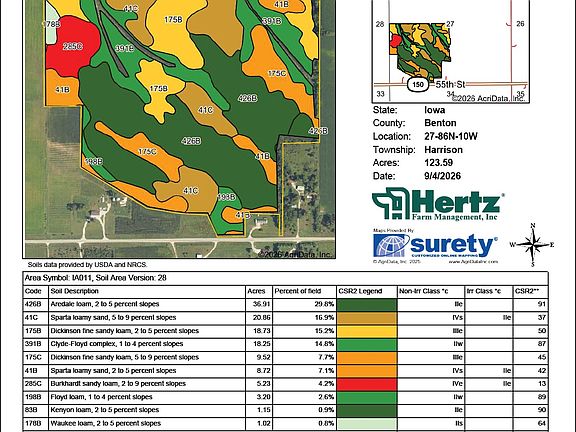The width and height of the screenshot is (576, 432).
Task: Click the Soil Description column header
Action: tap(75, 291)
